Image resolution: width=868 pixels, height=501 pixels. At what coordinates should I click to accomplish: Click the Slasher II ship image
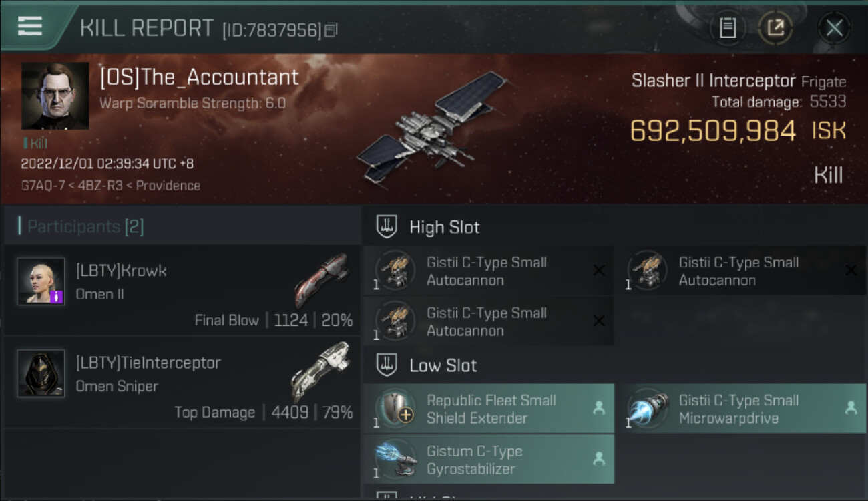click(x=432, y=127)
